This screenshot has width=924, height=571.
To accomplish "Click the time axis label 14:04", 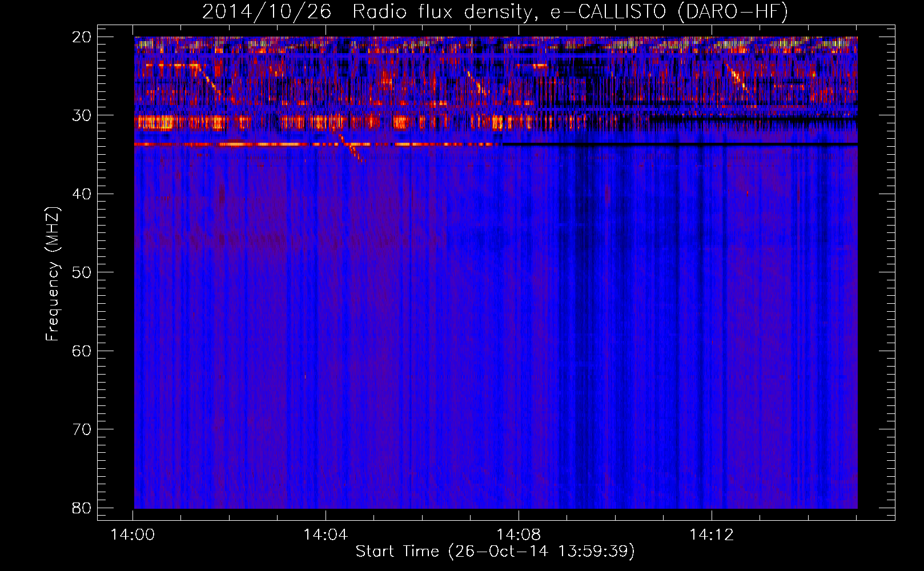I will 326,534.
